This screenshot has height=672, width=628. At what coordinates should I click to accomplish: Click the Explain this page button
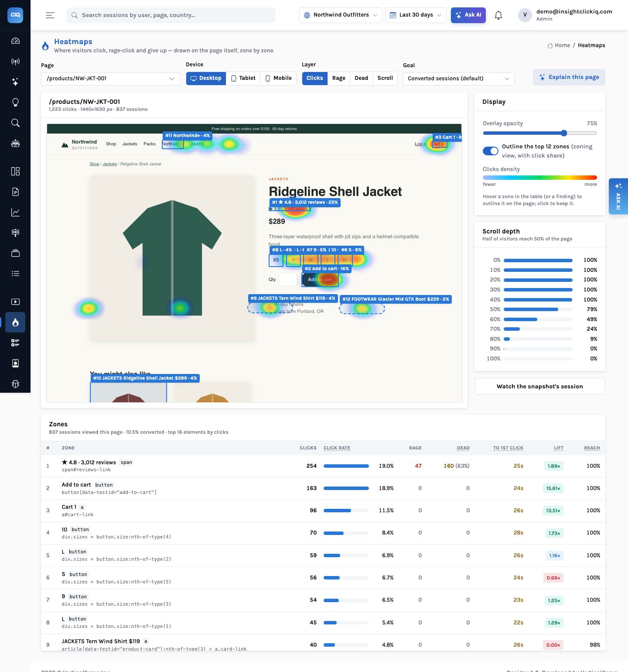click(x=569, y=77)
